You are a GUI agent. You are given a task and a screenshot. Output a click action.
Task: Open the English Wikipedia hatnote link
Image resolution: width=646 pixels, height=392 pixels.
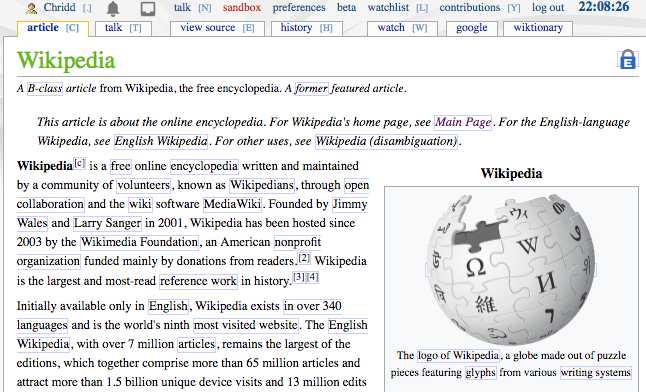pyautogui.click(x=161, y=141)
